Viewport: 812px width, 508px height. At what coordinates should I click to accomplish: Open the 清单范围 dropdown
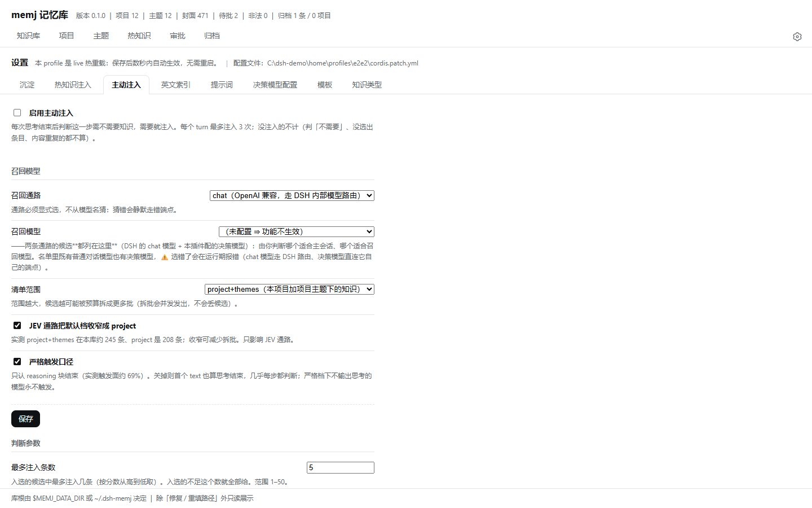coord(289,289)
